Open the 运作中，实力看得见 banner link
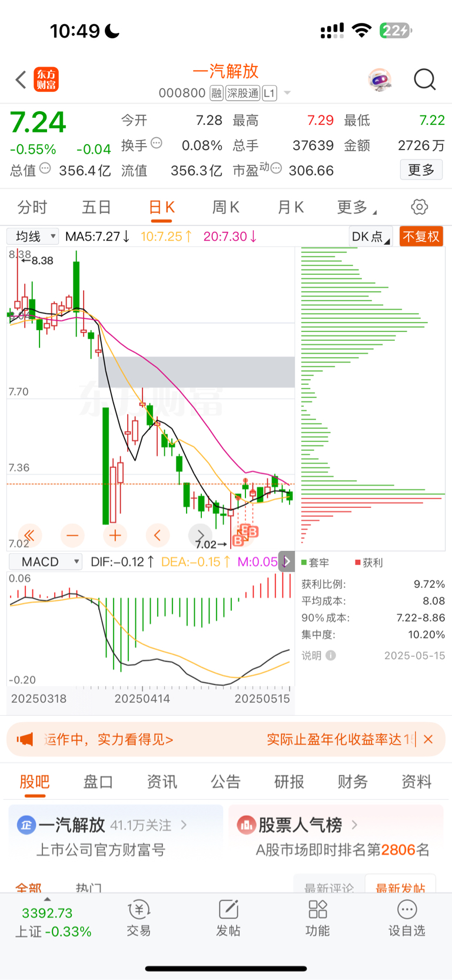The image size is (452, 980). click(108, 739)
